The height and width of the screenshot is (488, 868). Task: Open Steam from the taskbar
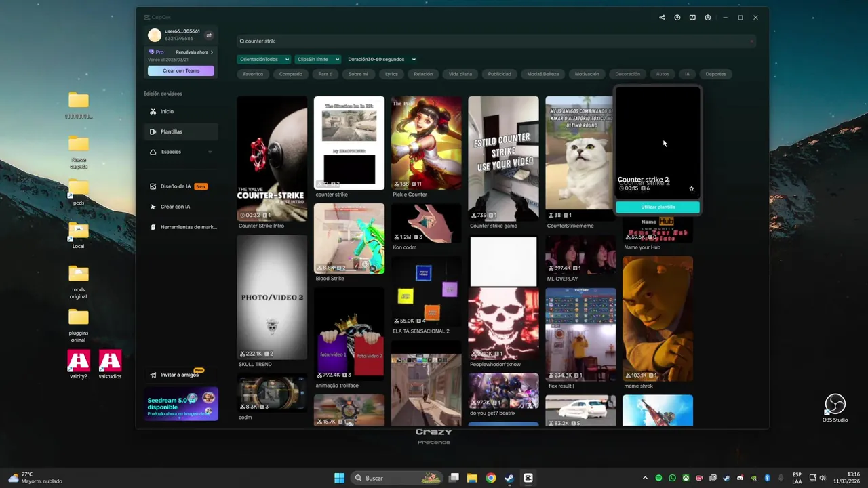(x=509, y=478)
